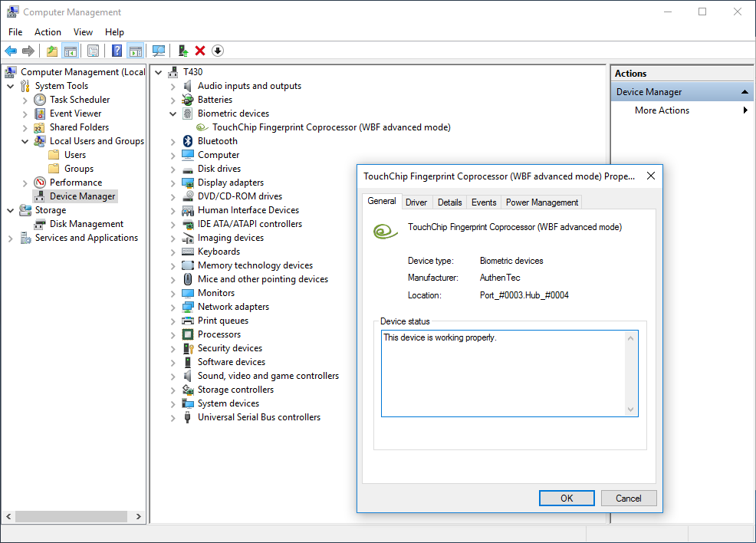The width and height of the screenshot is (756, 543).
Task: Click the console tree scroll right arrow
Action: [x=138, y=516]
